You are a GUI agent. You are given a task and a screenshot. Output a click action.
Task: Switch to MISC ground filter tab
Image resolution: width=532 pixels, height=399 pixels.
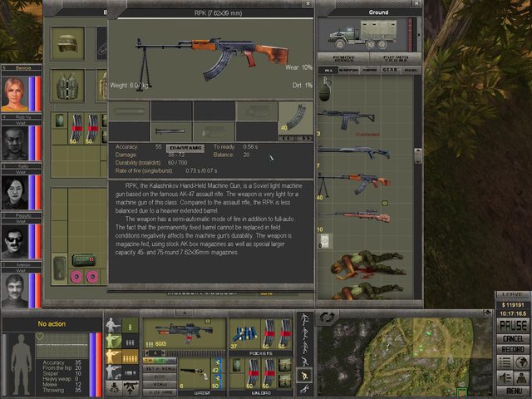tap(411, 70)
